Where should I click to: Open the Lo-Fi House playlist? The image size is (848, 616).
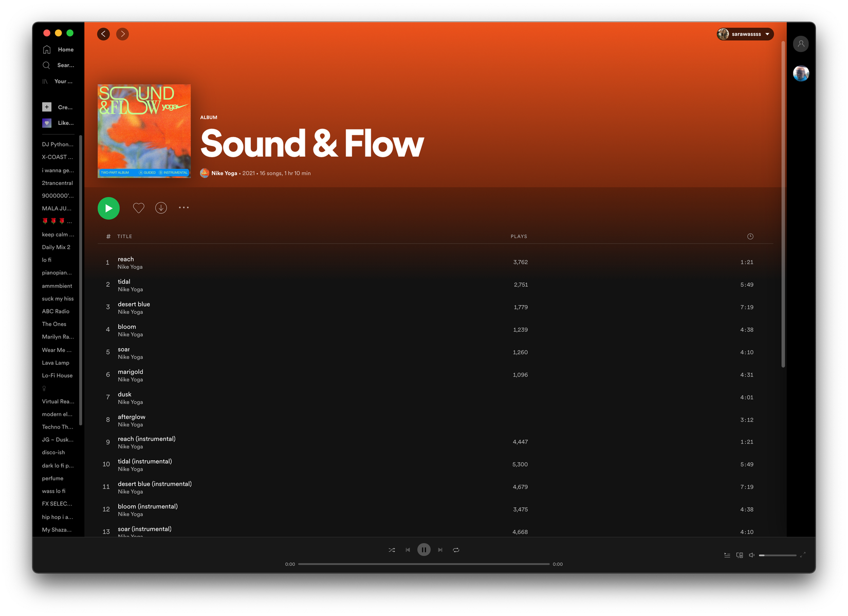coord(57,376)
